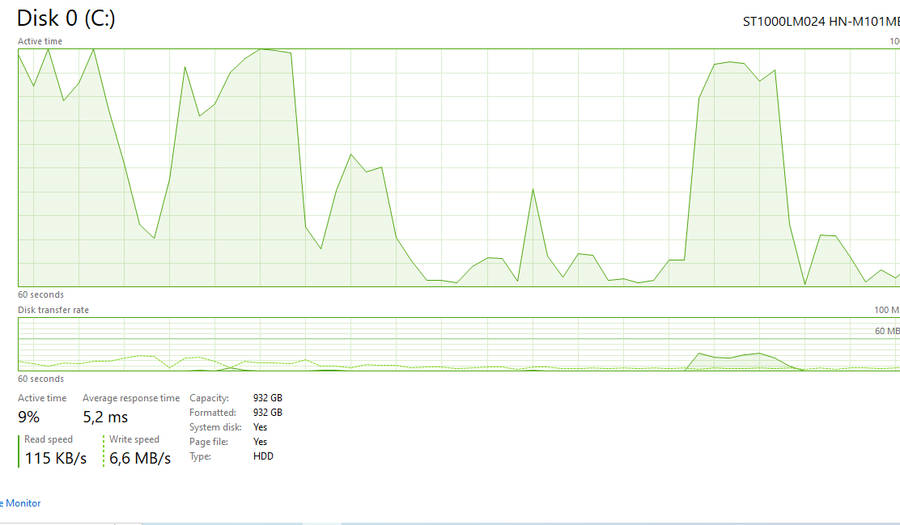Click the HDD type value
Viewport: 900px width, 525px height.
pos(263,456)
